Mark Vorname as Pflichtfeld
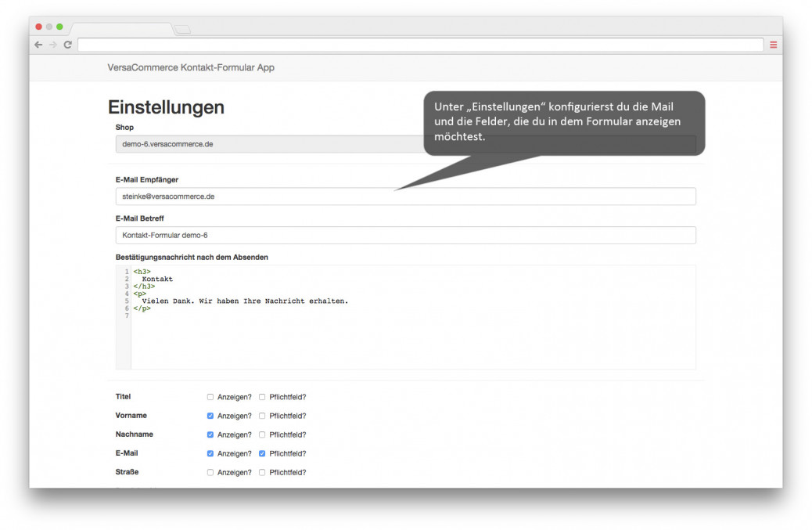Image resolution: width=812 pixels, height=530 pixels. point(262,416)
